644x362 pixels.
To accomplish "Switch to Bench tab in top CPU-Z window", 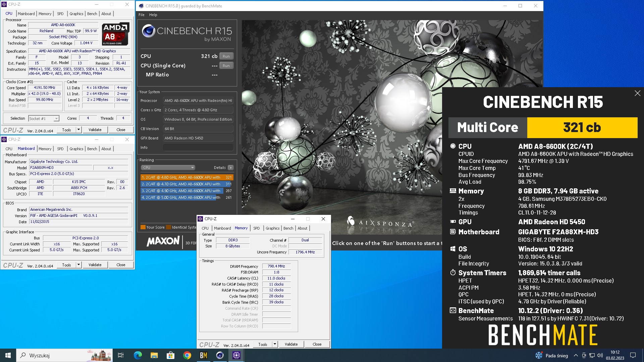I will 92,14.
